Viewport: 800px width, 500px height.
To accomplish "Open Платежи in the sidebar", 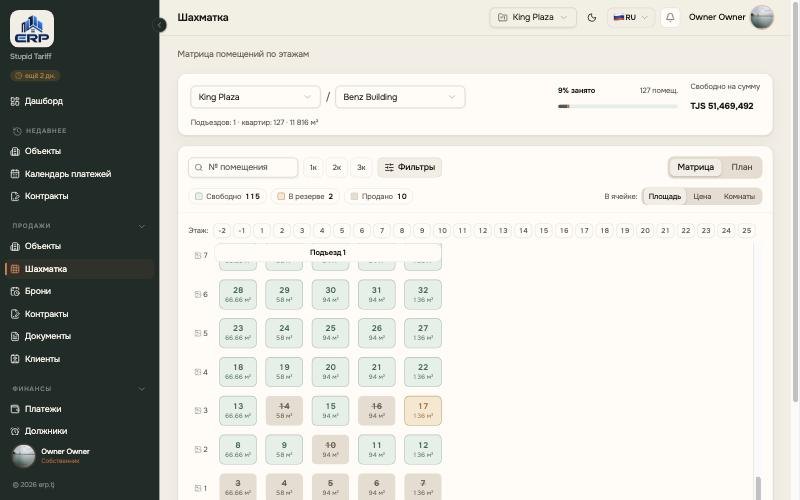I will click(43, 409).
